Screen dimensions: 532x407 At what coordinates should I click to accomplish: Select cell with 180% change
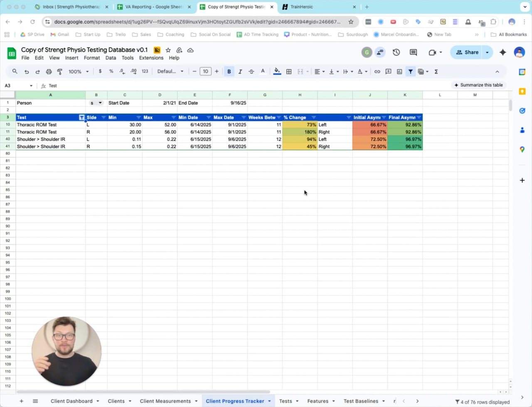click(300, 132)
